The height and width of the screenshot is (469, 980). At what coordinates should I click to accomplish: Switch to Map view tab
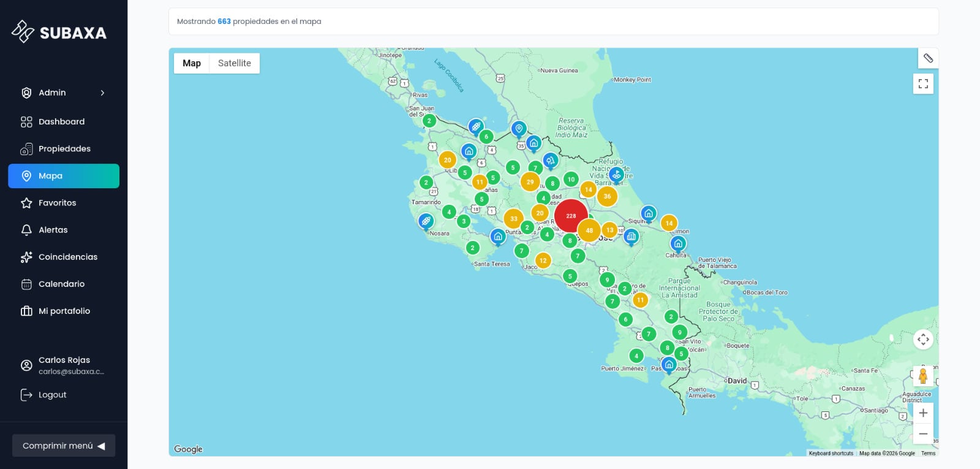192,63
